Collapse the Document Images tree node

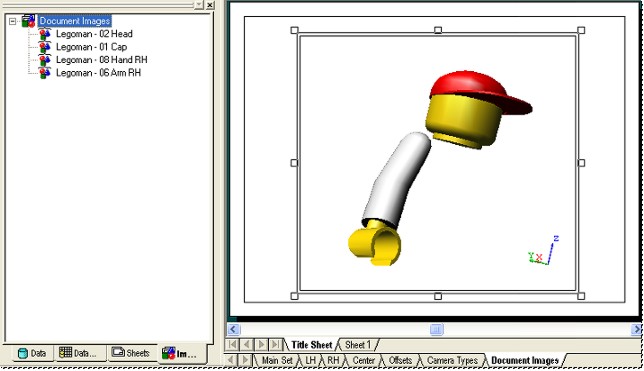coord(13,21)
